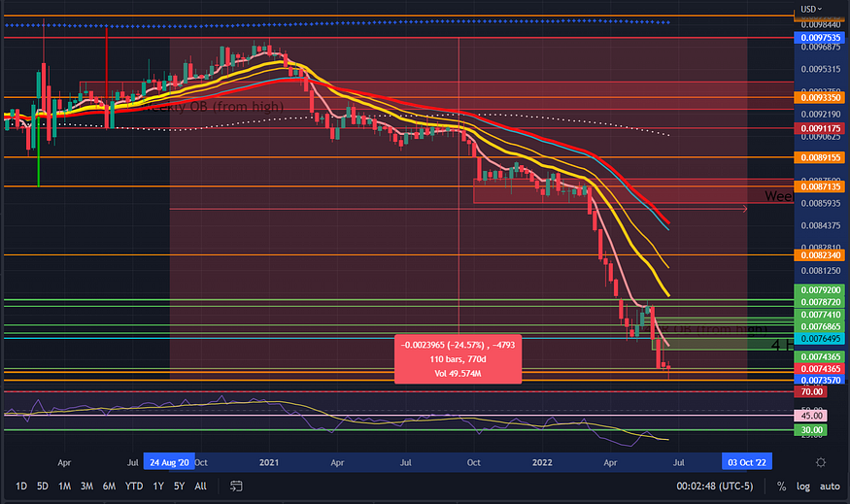Open the chart settings gear icon

click(x=821, y=462)
